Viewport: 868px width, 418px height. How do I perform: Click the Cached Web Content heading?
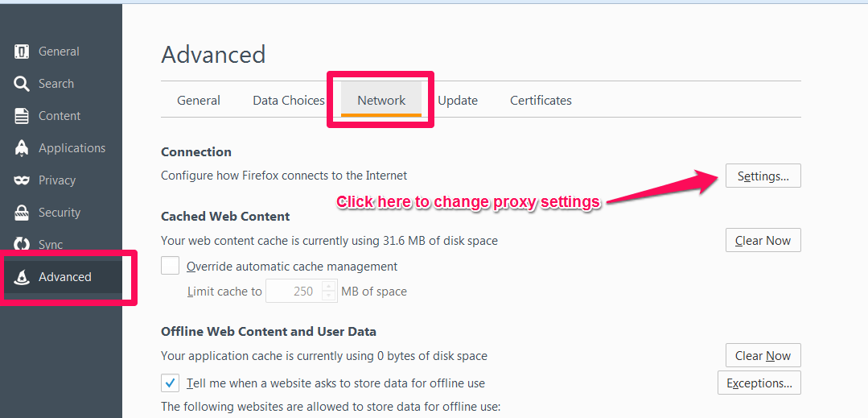[225, 216]
